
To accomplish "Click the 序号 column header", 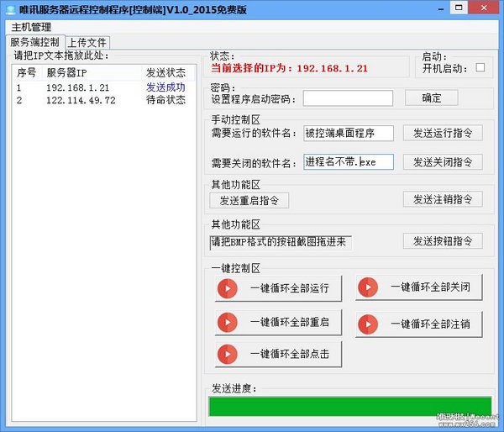I will pyautogui.click(x=26, y=73).
